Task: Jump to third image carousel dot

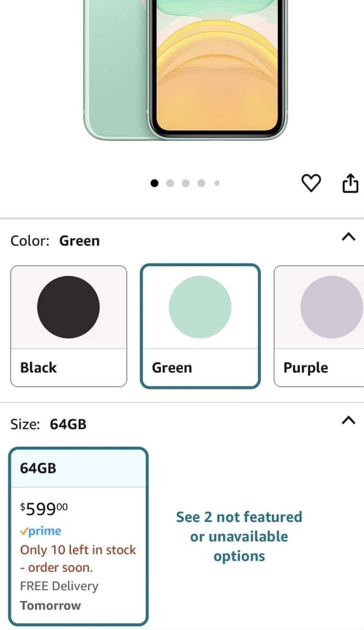Action: point(186,183)
